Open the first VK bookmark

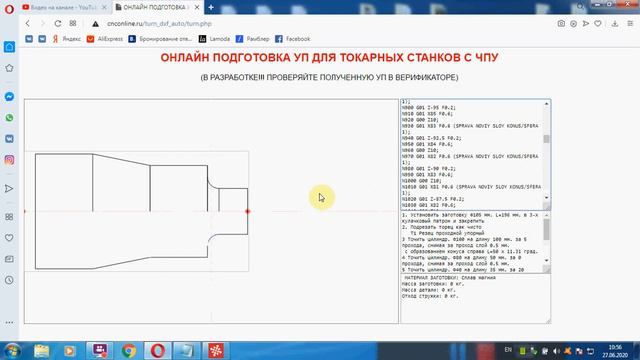point(29,39)
